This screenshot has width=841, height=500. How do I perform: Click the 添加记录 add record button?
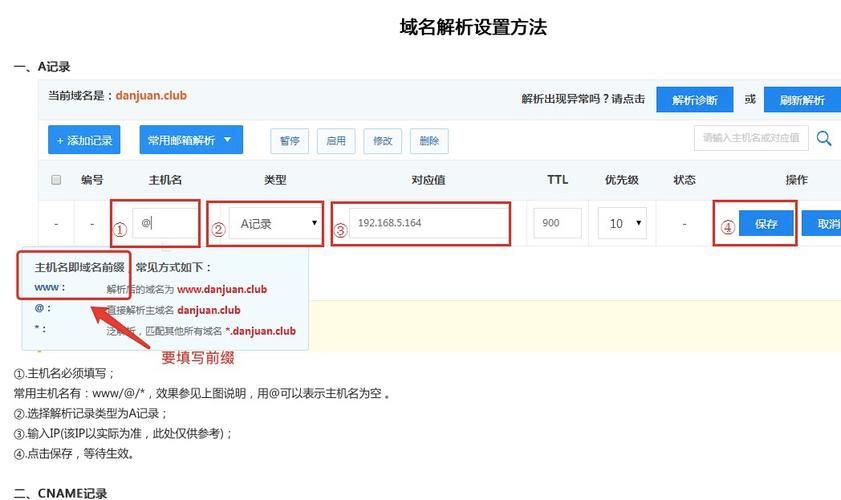pyautogui.click(x=85, y=140)
